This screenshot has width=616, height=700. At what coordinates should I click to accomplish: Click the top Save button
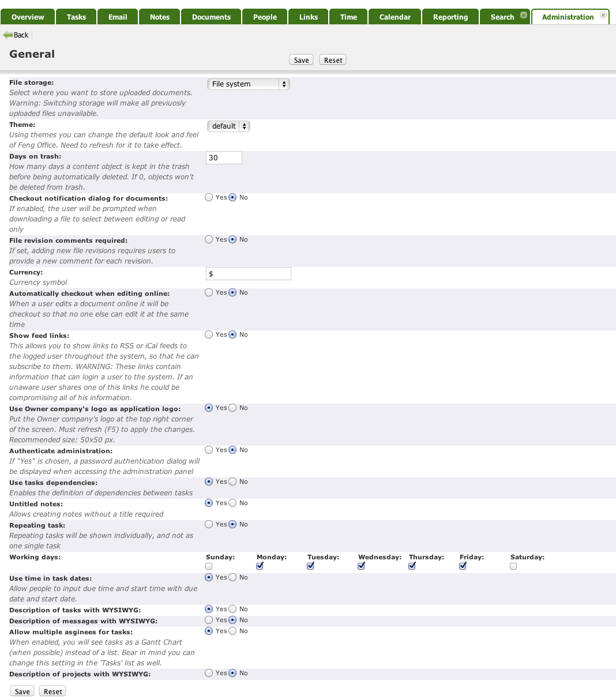[301, 60]
